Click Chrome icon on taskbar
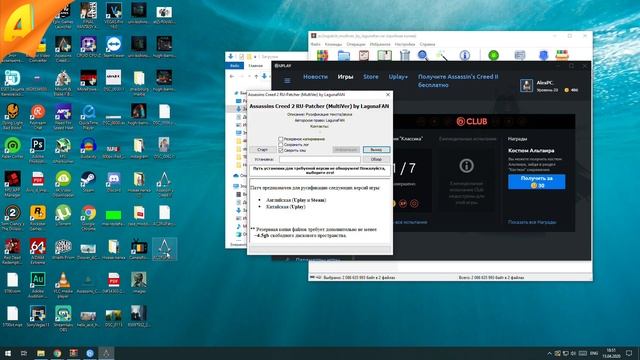The height and width of the screenshot is (360, 640). [57, 353]
